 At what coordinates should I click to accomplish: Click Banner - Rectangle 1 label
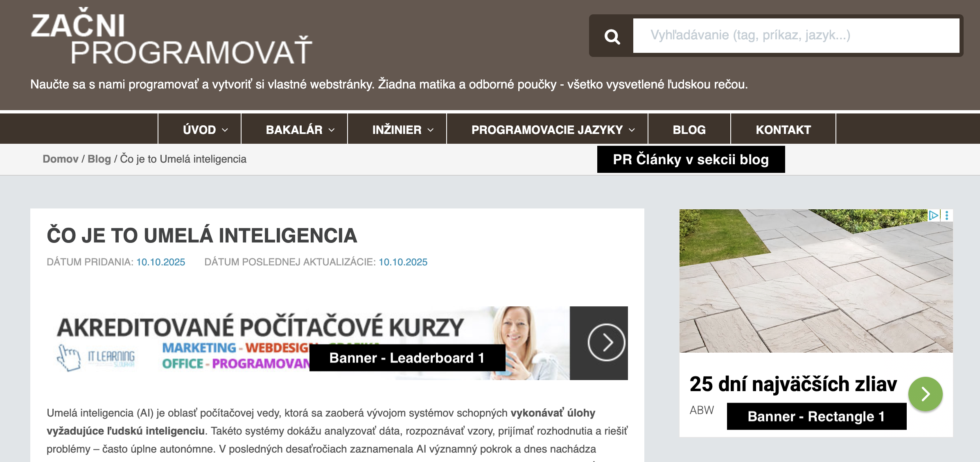tap(816, 416)
